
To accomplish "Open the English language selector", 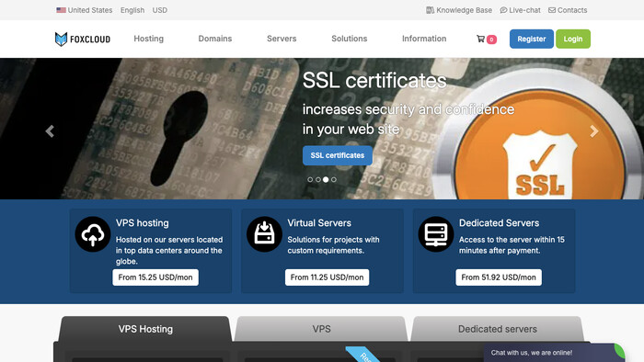I will pos(132,10).
